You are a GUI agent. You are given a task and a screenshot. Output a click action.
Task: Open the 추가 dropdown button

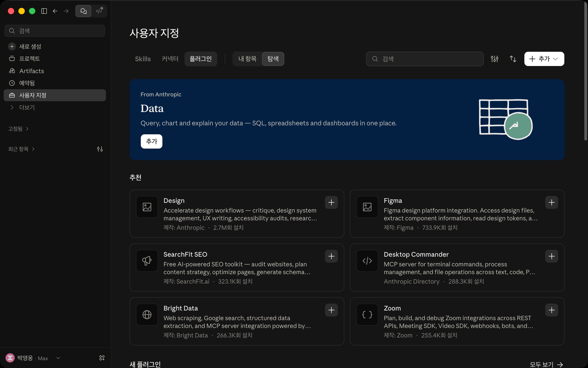pos(544,59)
